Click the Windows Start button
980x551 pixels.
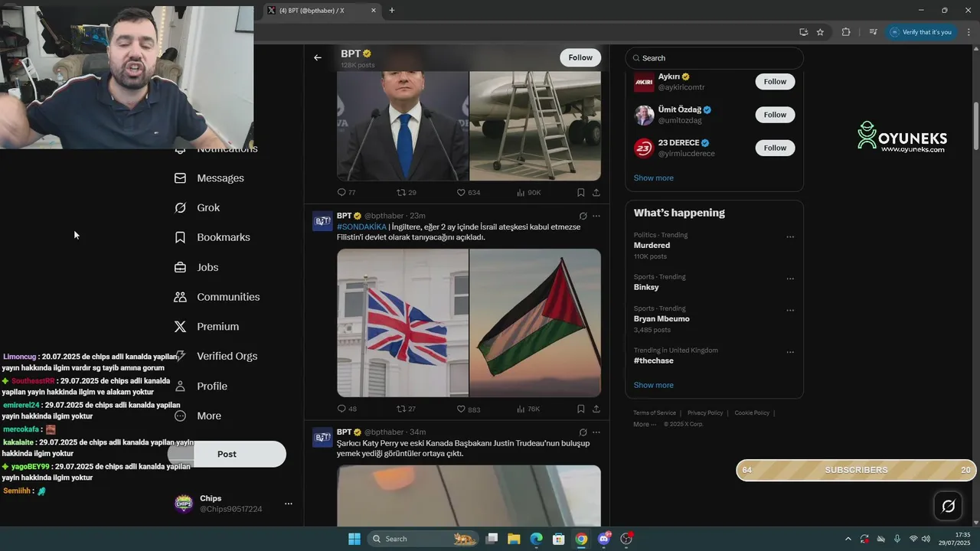point(354,539)
